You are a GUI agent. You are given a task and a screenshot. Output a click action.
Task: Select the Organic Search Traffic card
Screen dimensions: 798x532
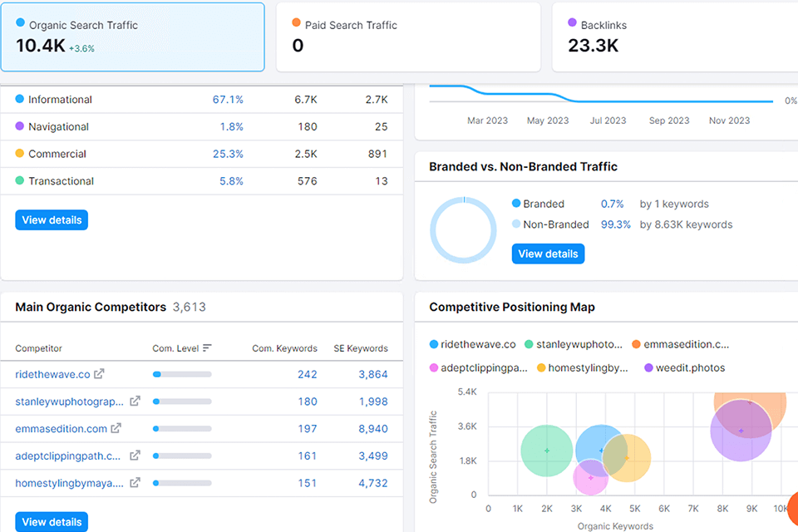coord(133,37)
